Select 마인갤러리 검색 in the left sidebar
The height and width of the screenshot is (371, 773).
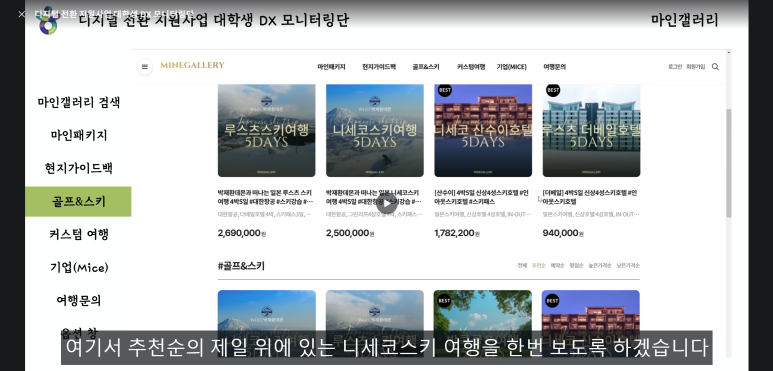78,102
